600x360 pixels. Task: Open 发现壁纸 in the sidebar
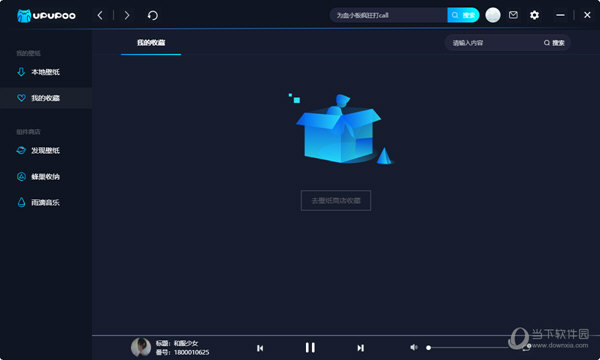click(x=46, y=150)
